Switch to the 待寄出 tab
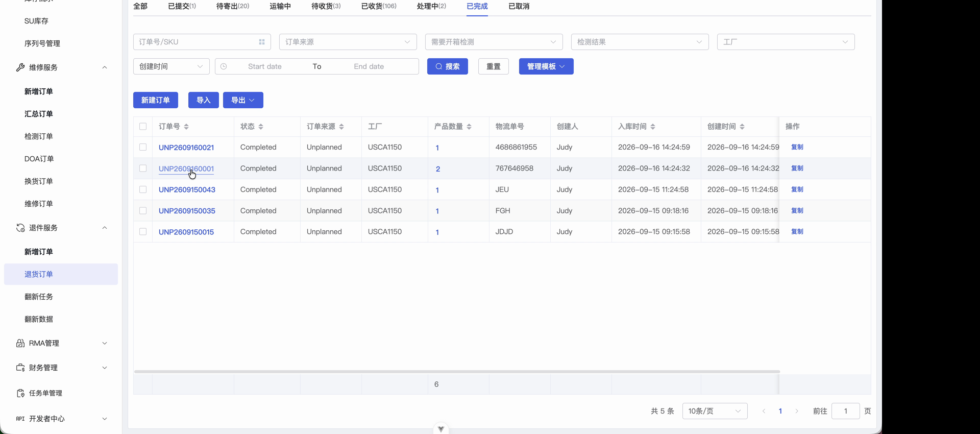 pyautogui.click(x=233, y=6)
